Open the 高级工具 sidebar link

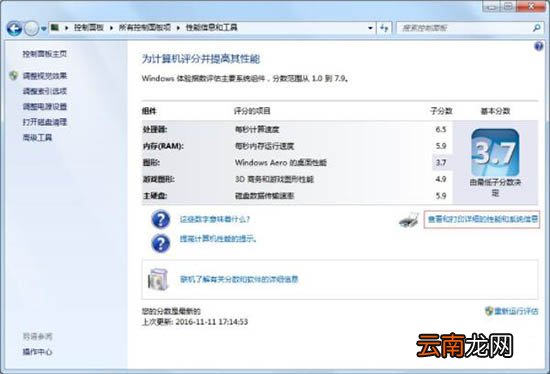(37, 138)
